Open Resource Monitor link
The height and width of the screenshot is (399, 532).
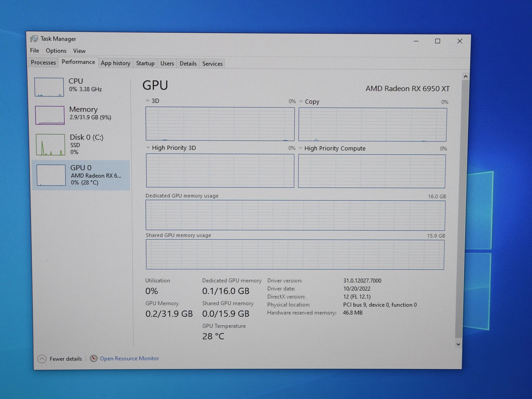point(129,358)
